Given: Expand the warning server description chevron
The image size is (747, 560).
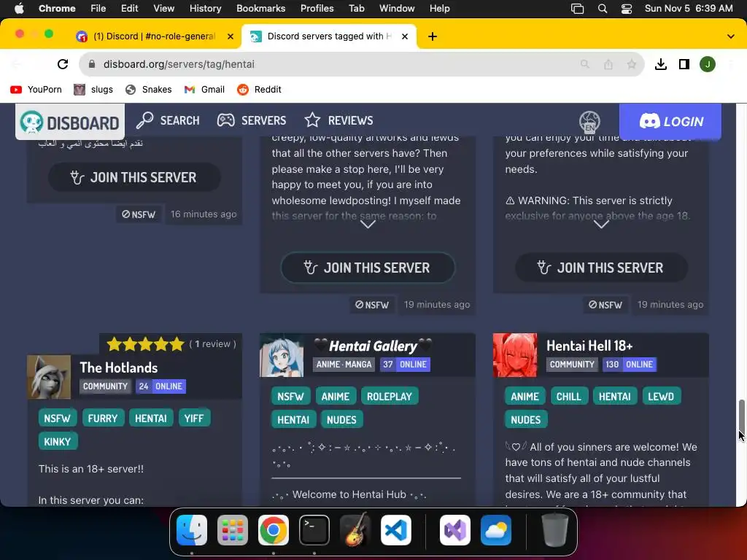Looking at the screenshot, I should [601, 225].
